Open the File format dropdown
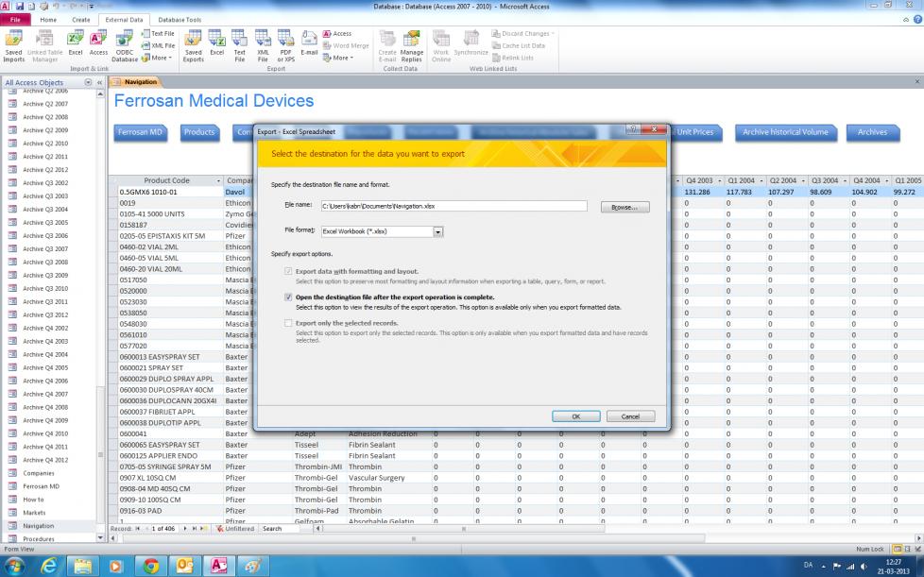Screen dimensions: 924x577 coord(437,232)
